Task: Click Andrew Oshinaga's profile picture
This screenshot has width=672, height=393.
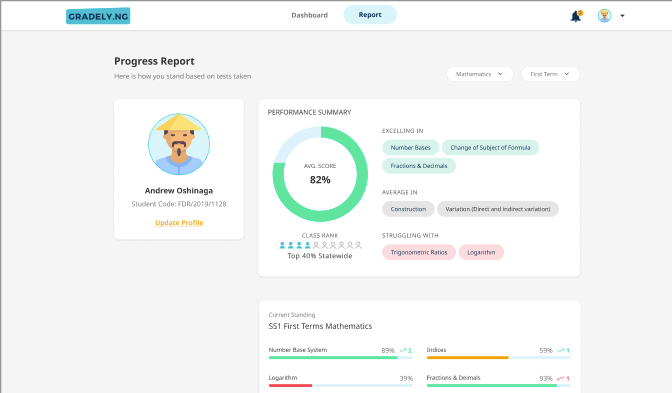Action: pyautogui.click(x=179, y=144)
